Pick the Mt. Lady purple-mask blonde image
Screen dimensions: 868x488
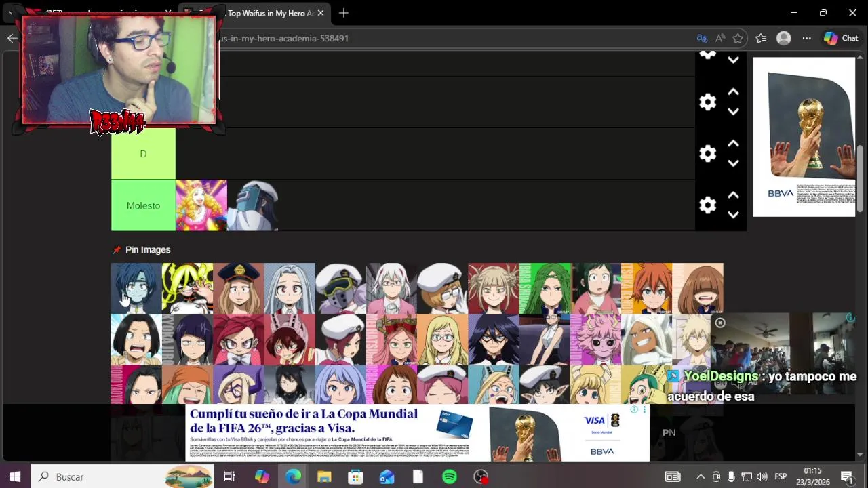(239, 385)
